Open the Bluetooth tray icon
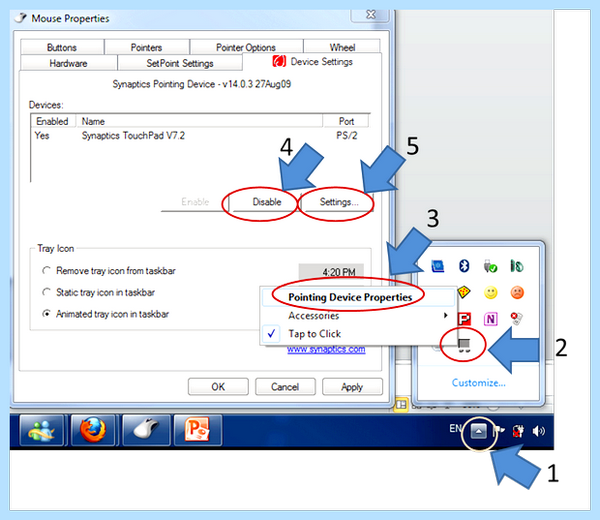 click(x=464, y=266)
